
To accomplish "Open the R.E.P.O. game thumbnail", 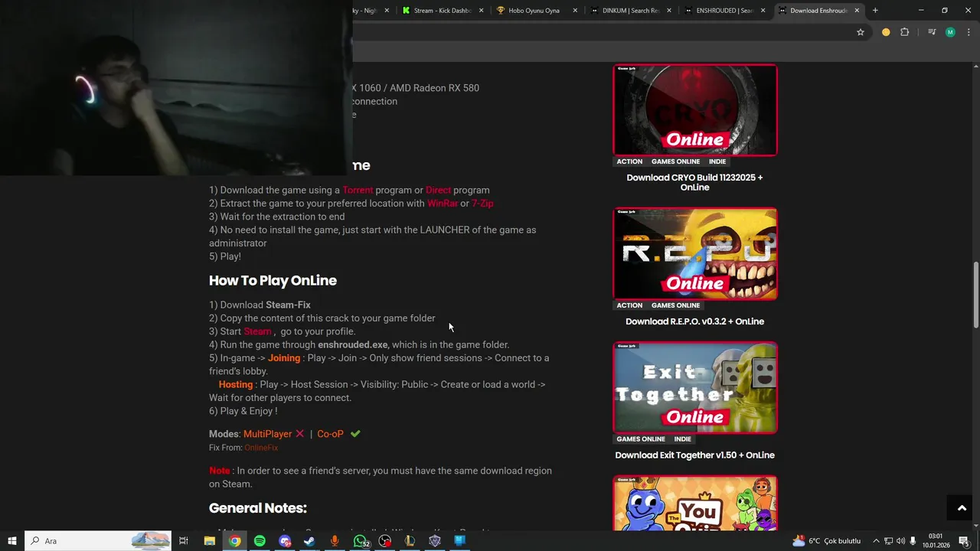I will click(x=695, y=253).
